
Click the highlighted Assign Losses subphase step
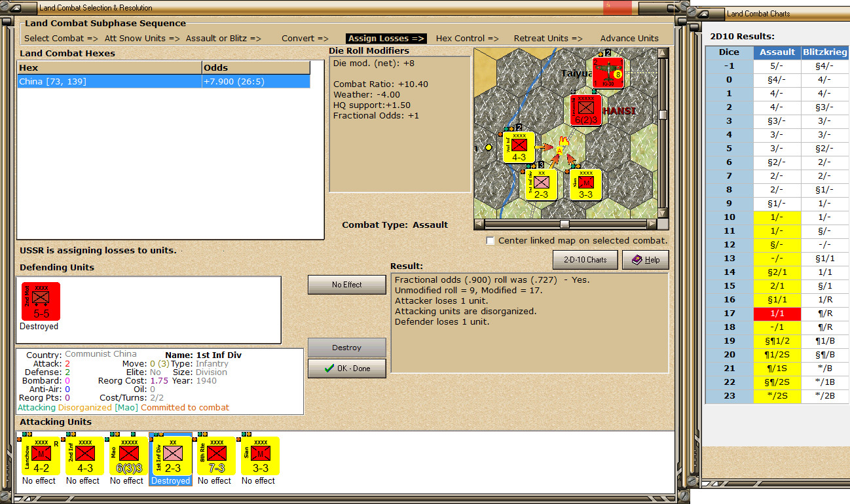tap(386, 39)
